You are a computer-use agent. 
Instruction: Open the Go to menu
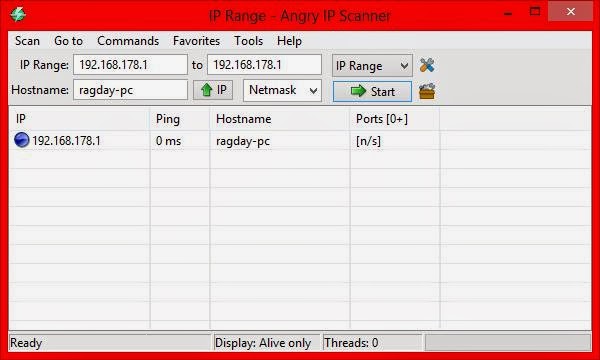(68, 41)
